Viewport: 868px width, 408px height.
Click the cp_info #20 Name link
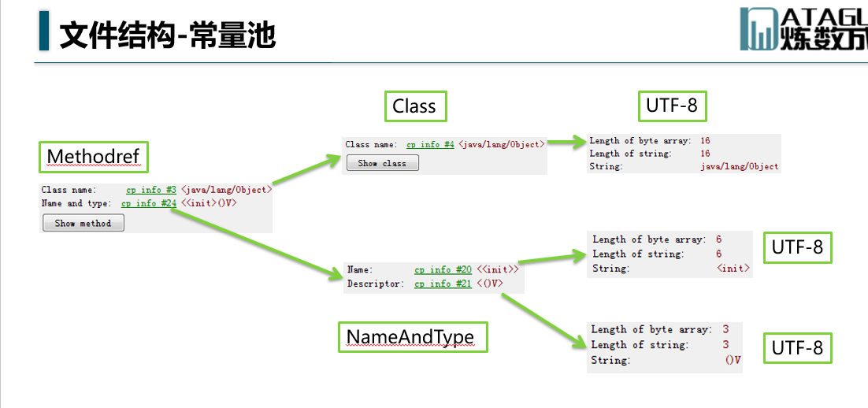443,269
